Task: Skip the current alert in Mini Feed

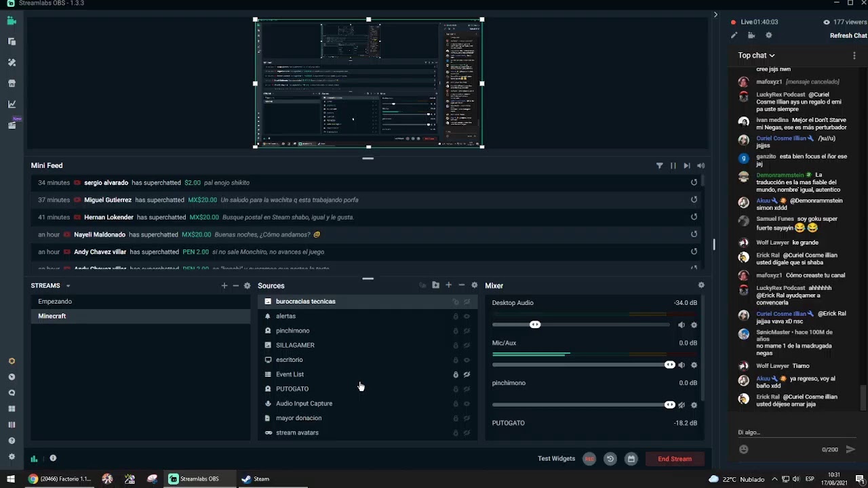Action: pyautogui.click(x=687, y=165)
